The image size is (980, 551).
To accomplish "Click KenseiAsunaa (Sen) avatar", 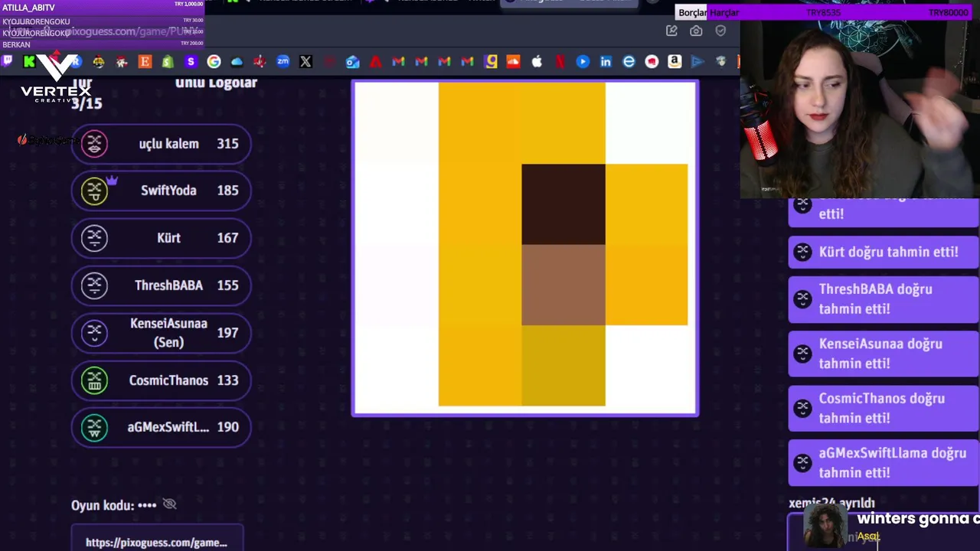I will (x=94, y=333).
